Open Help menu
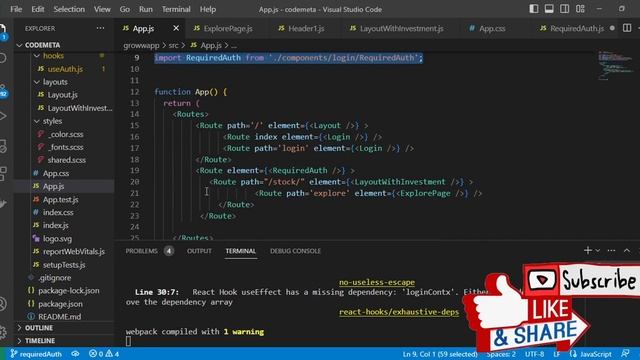Viewport: 640px width, 360px height. click(x=208, y=9)
